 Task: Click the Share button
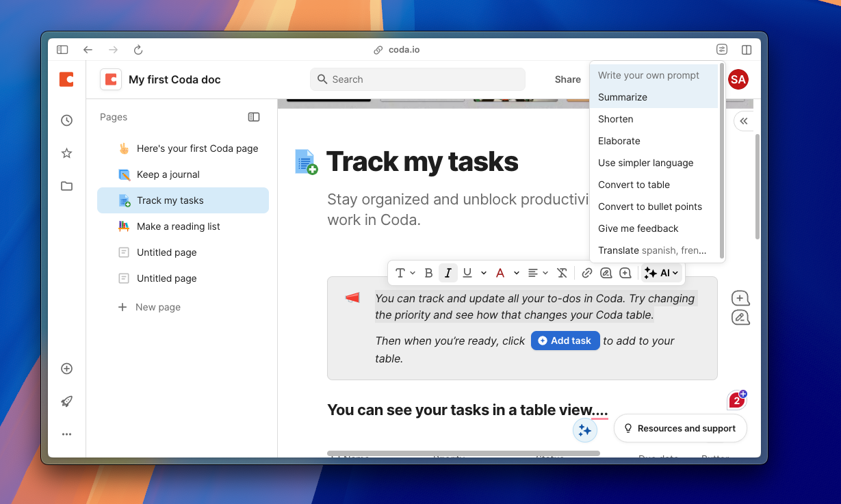click(567, 79)
